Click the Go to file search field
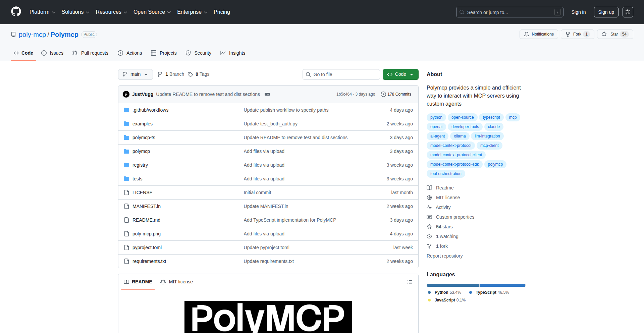 tap(341, 74)
